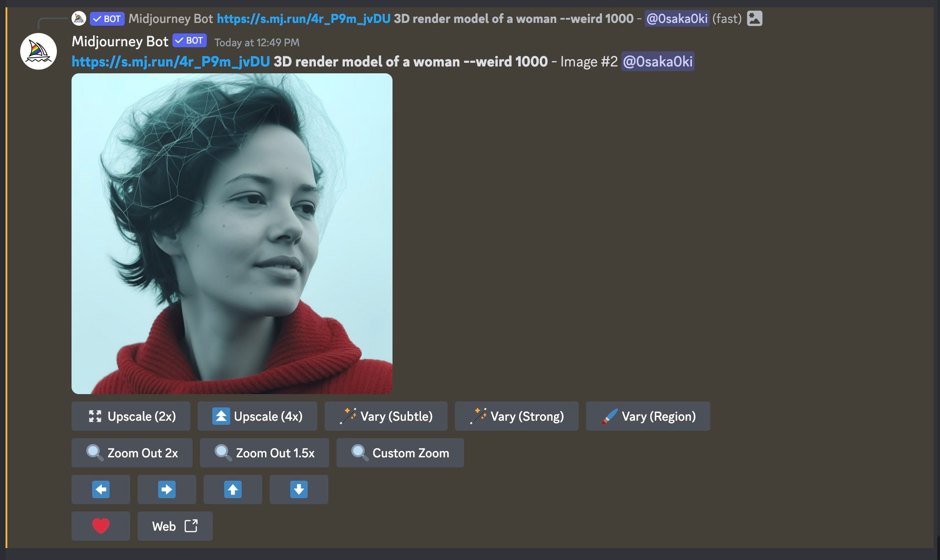
Task: Pan the image upward with the arrow
Action: coord(233,489)
